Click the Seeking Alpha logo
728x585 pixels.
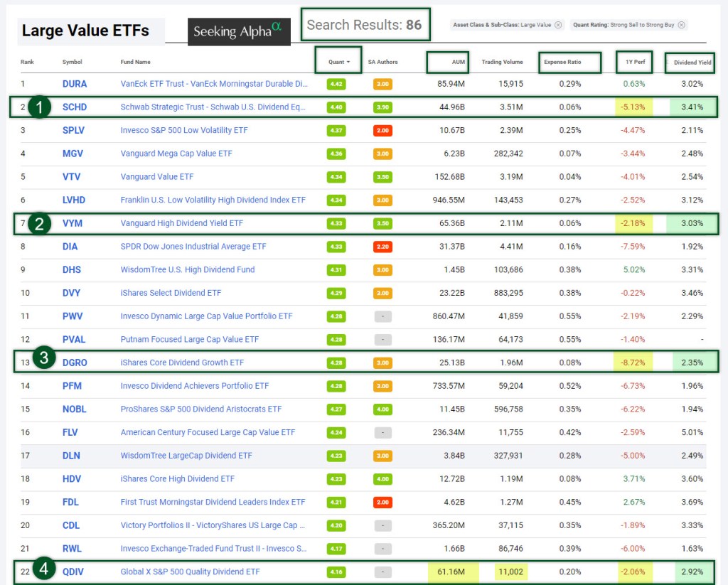tap(239, 32)
